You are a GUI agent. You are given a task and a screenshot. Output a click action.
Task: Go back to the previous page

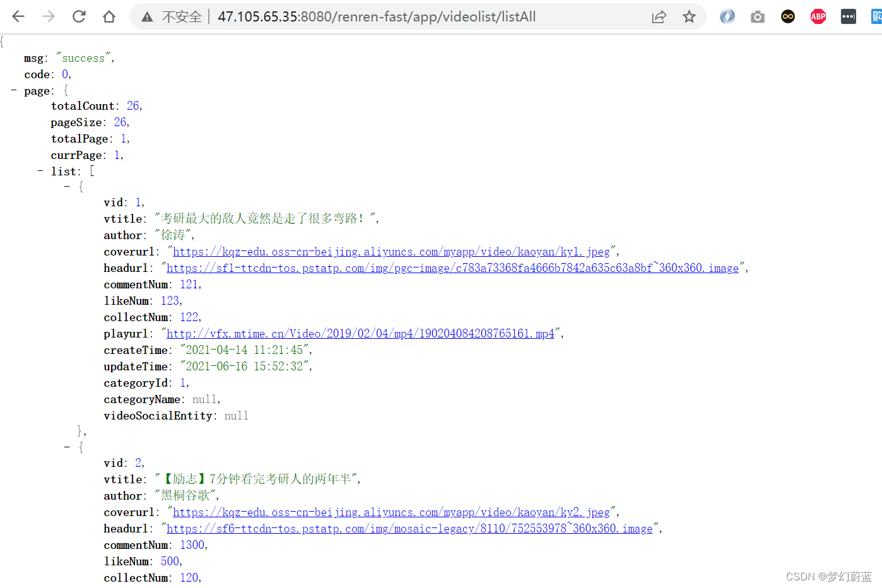(x=18, y=16)
